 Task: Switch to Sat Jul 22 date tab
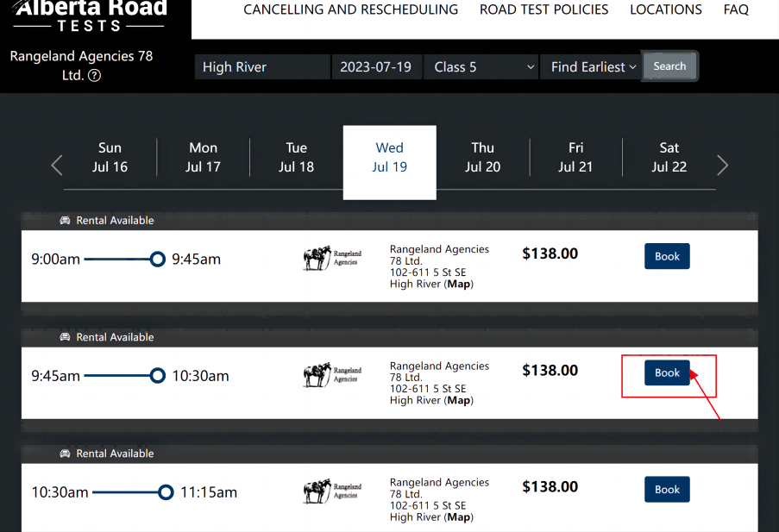(x=669, y=158)
